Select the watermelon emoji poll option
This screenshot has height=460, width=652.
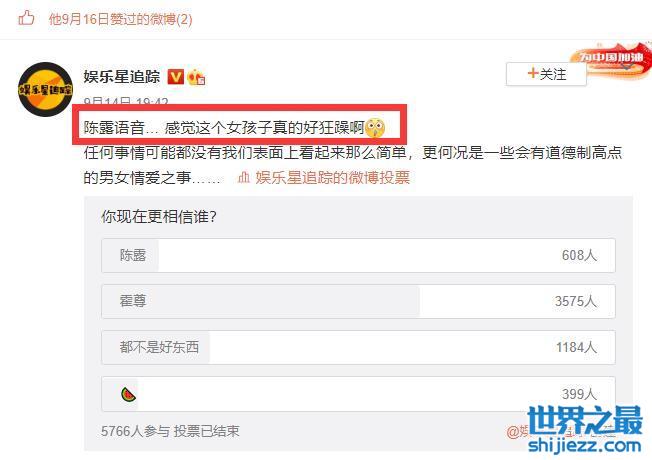pos(358,394)
